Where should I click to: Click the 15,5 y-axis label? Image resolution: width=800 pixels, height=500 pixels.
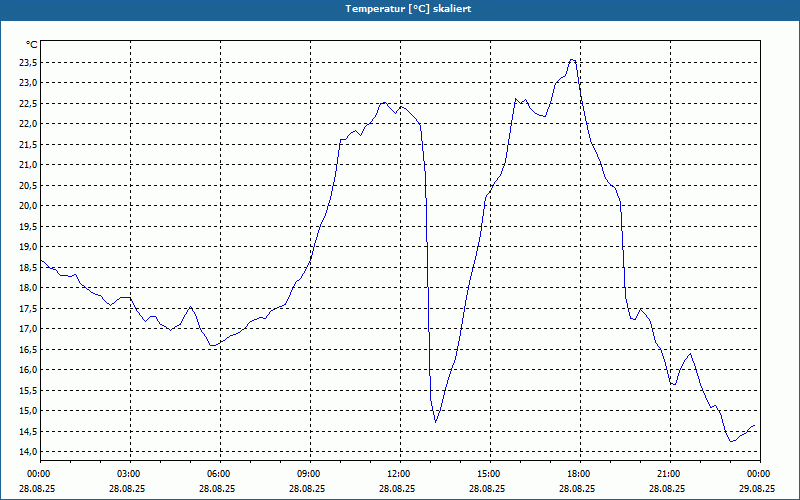[x=29, y=390]
